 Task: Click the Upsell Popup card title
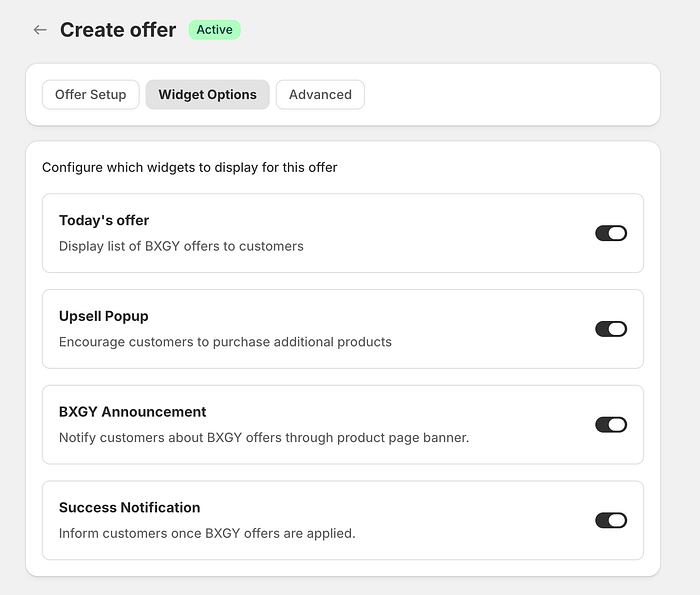click(104, 316)
